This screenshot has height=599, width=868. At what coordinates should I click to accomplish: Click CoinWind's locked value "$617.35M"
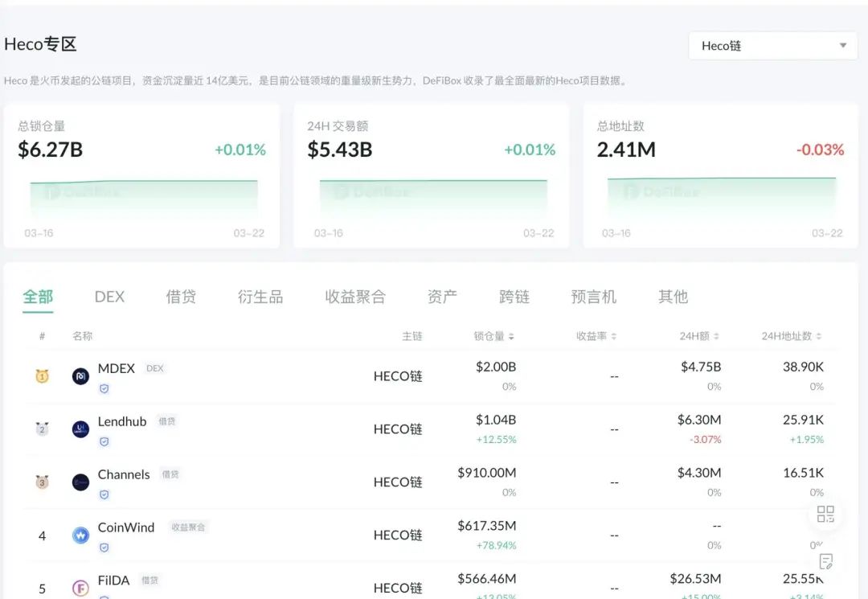487,526
